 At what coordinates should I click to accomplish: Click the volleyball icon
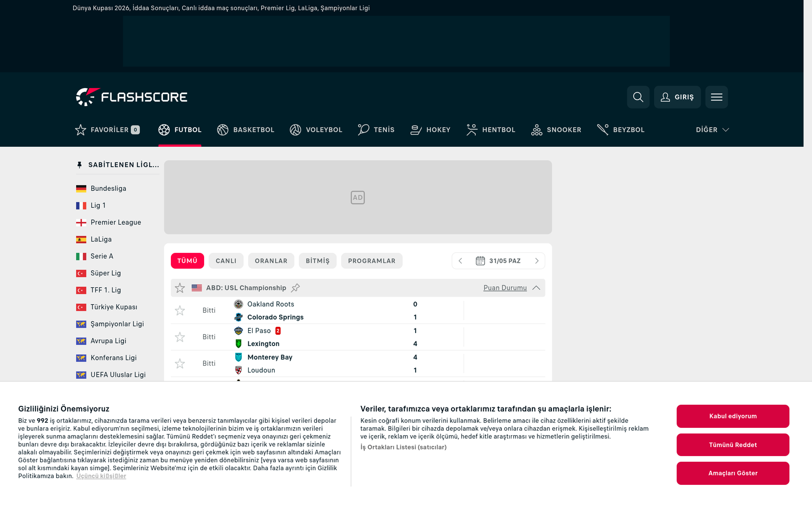point(295,130)
